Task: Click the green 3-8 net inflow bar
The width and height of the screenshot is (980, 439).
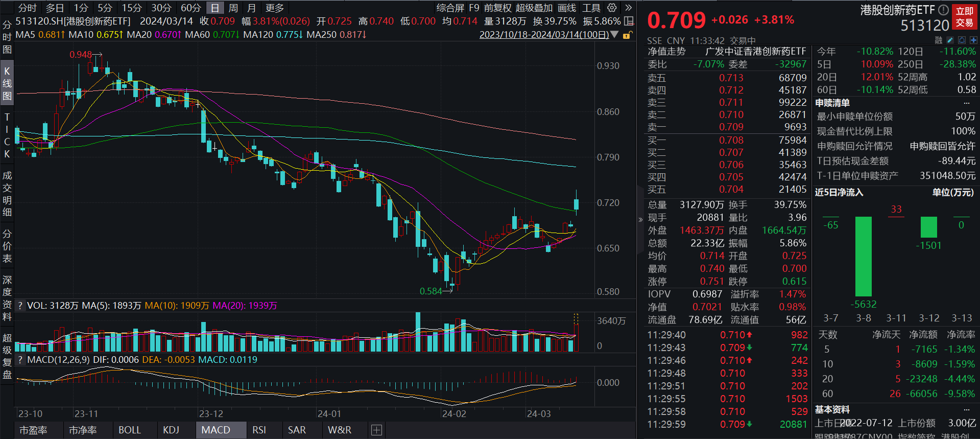Action: (863, 256)
